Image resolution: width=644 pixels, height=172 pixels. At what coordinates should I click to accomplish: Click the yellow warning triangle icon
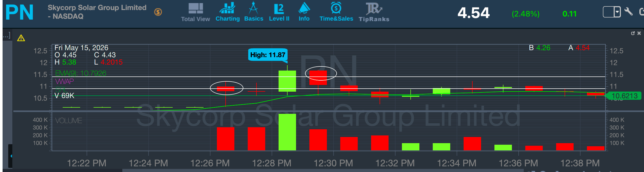pos(21,38)
